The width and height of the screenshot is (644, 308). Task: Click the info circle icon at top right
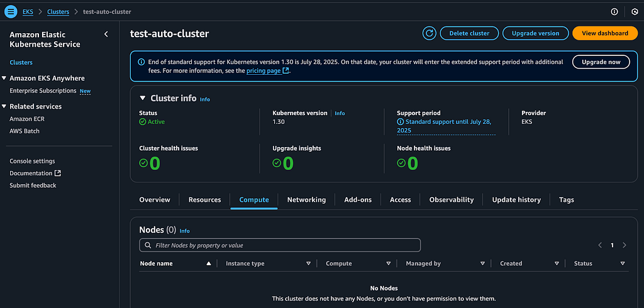(614, 11)
